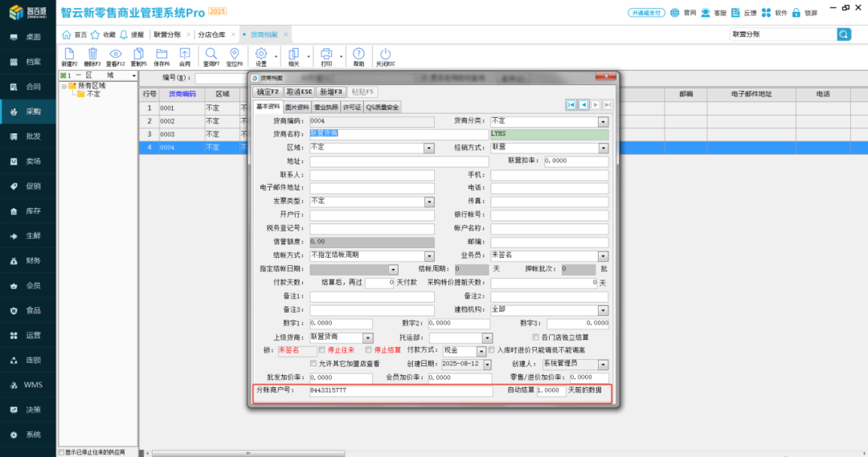Open the 建档机构 dropdown
Image resolution: width=868 pixels, height=457 pixels.
point(603,310)
